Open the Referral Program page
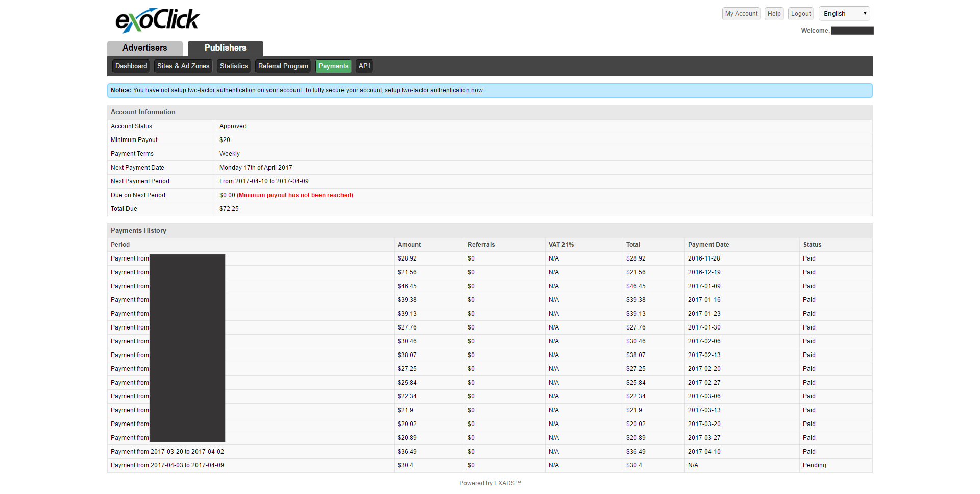980x494 pixels. click(283, 66)
